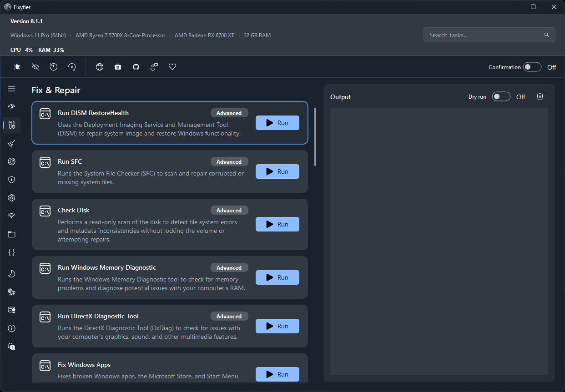Open the GitHub icon in the toolbar
The width and height of the screenshot is (565, 392).
[136, 67]
